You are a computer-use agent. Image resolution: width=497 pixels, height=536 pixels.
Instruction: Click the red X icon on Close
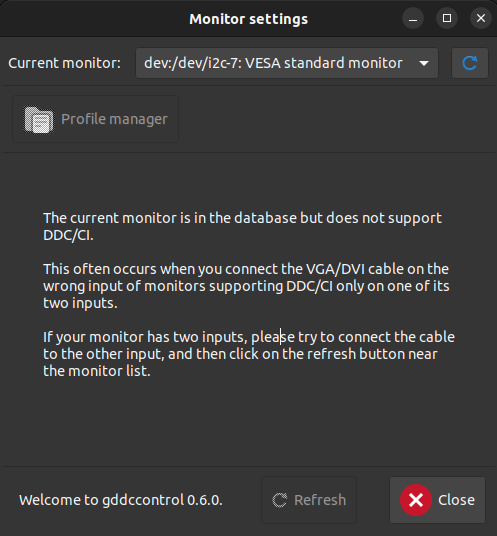coord(416,500)
